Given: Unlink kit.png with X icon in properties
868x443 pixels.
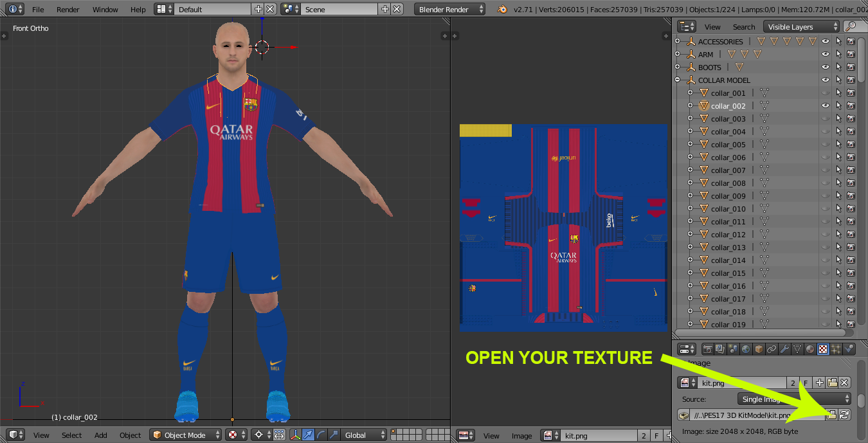Looking at the screenshot, I should point(845,383).
